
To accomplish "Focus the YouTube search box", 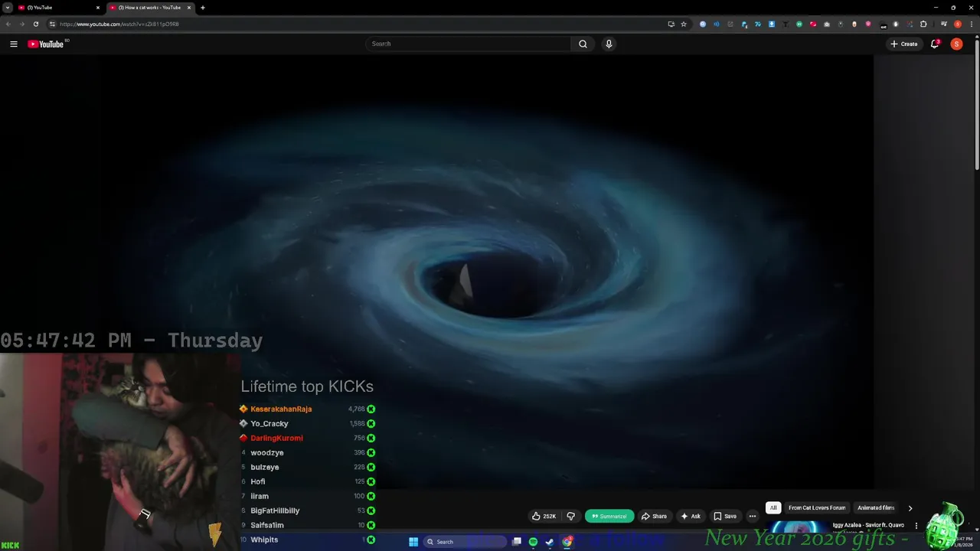I will 468,44.
